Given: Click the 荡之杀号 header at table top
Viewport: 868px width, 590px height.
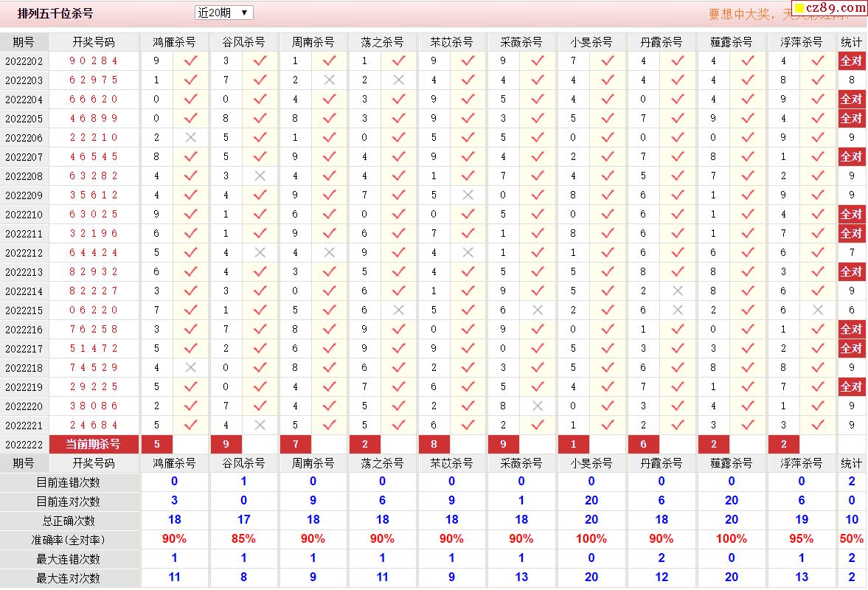Looking at the screenshot, I should click(382, 42).
